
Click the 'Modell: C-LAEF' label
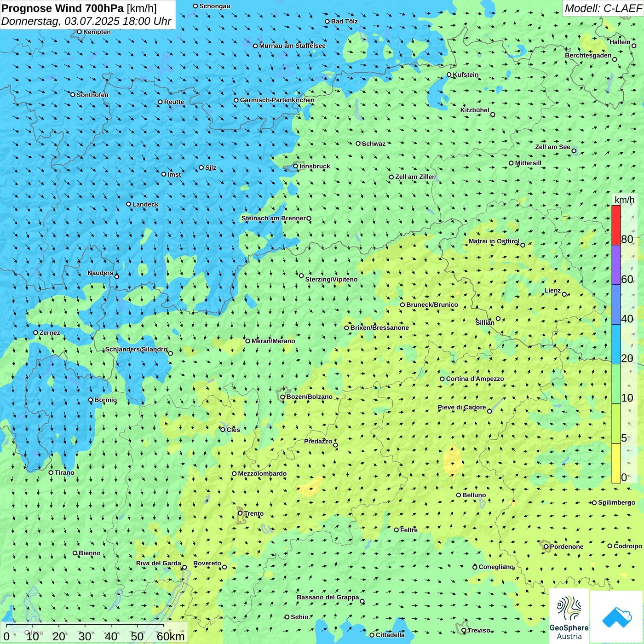[603, 8]
